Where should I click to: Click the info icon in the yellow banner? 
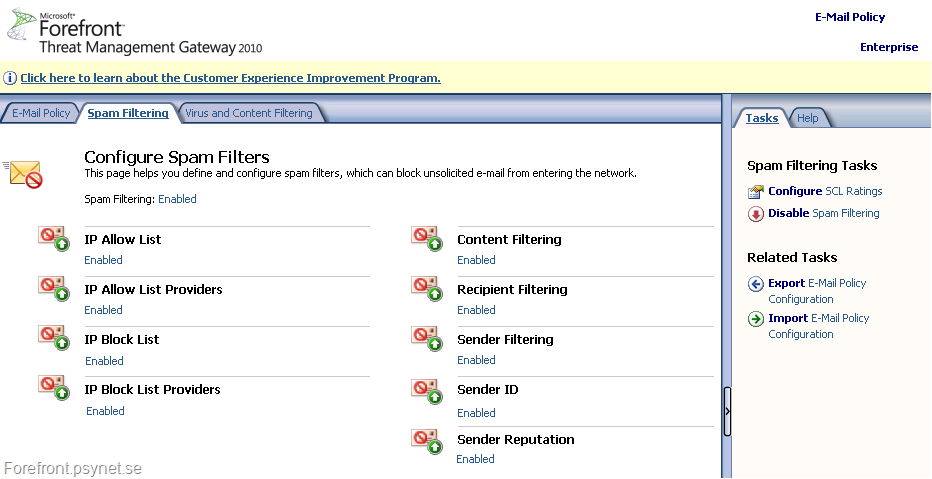tap(10, 78)
